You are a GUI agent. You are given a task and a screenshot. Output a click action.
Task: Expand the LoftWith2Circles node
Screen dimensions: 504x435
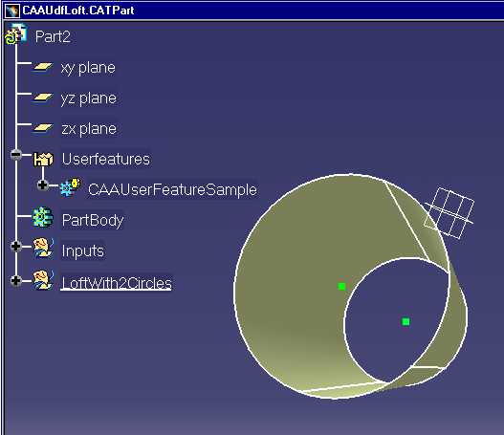[x=16, y=280]
